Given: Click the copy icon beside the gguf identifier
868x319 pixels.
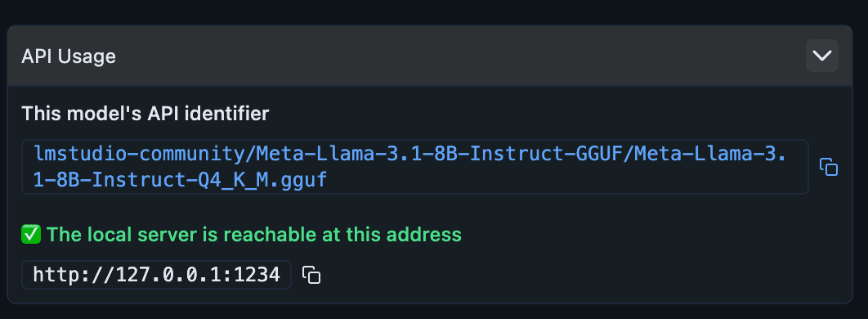Looking at the screenshot, I should click(828, 167).
